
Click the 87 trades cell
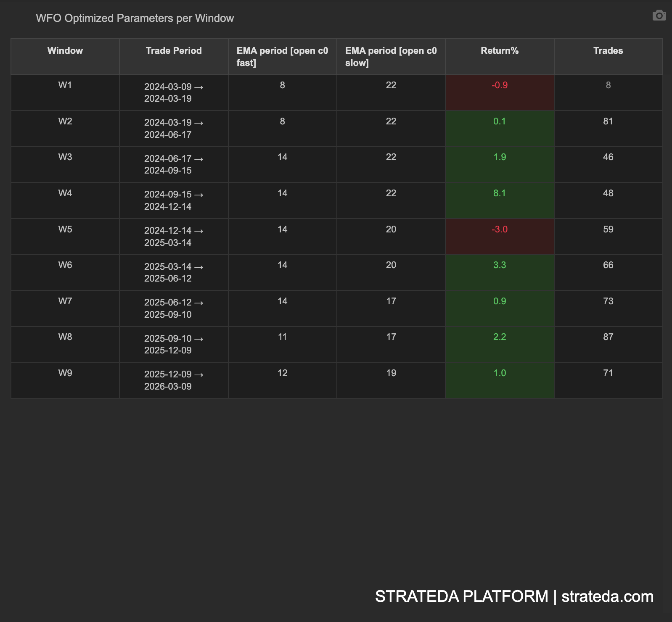608,344
